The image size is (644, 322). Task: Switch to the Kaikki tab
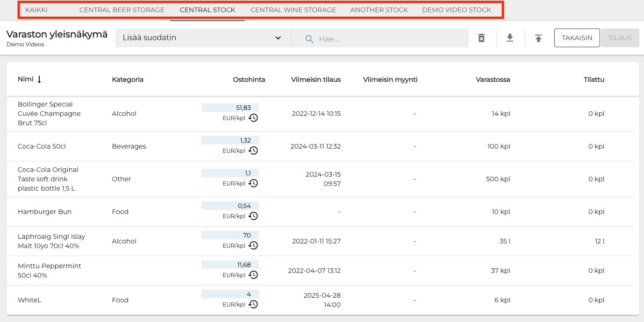click(x=36, y=10)
